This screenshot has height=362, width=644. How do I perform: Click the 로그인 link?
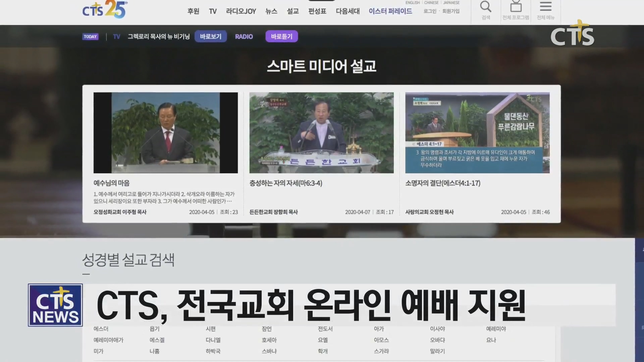pyautogui.click(x=430, y=11)
